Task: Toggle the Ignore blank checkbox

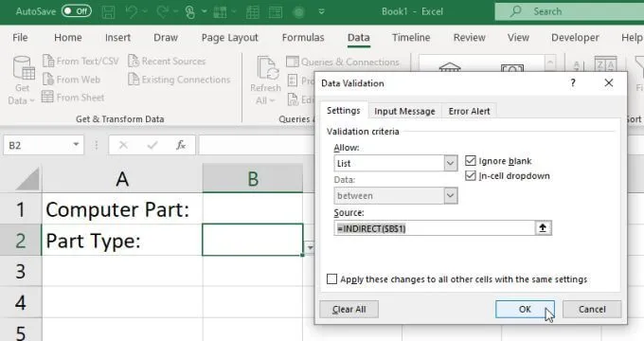Action: coord(471,161)
